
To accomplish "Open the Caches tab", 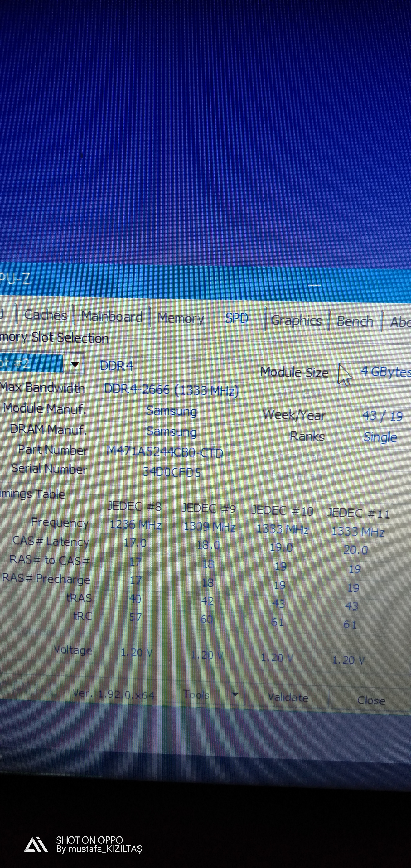I will pos(45,315).
